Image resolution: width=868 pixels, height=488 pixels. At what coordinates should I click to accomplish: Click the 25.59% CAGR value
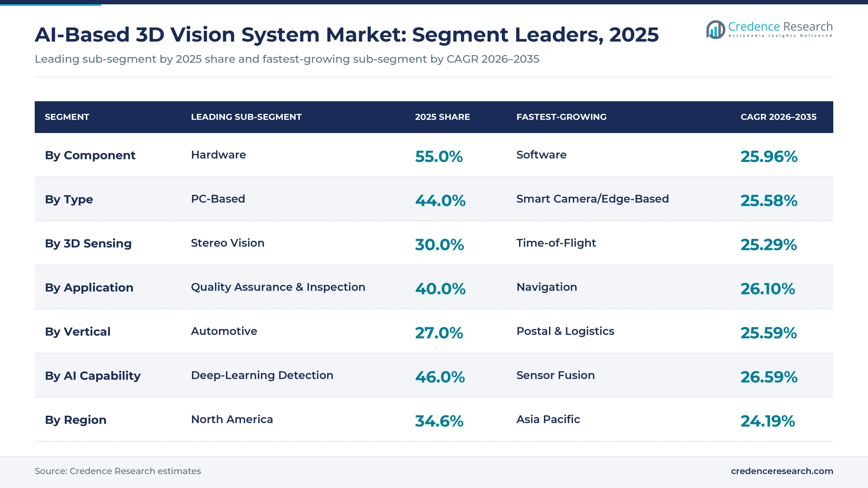coord(769,333)
